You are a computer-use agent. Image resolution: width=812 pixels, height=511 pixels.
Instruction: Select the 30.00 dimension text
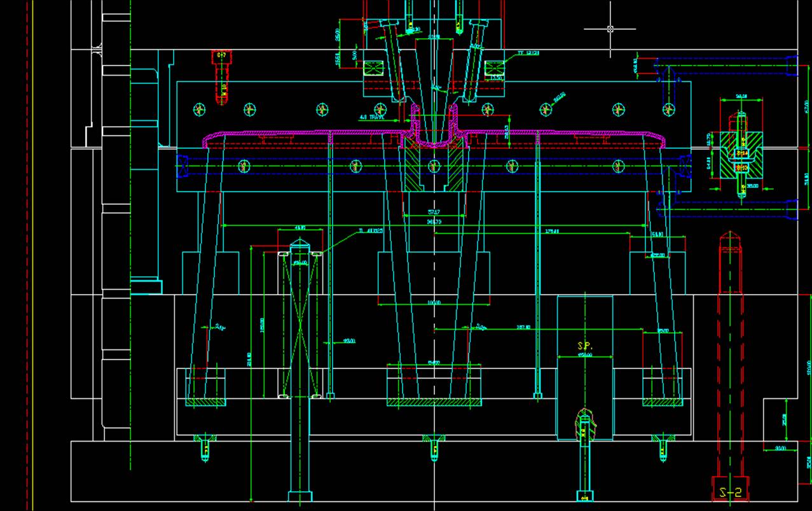780,449
